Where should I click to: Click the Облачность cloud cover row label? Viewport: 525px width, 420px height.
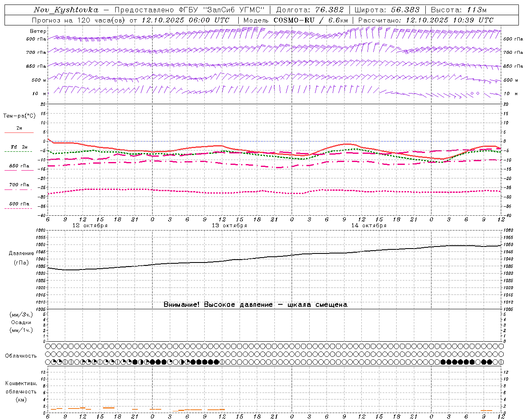coord(21,356)
